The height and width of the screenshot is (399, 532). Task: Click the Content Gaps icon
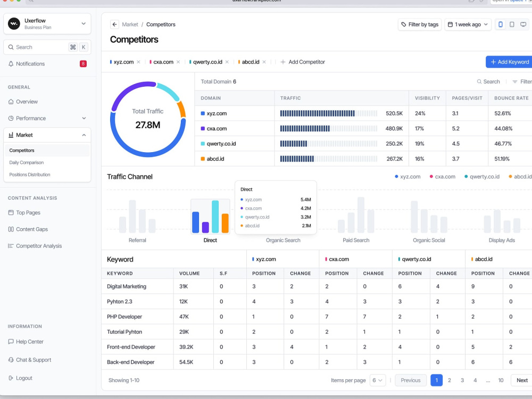tap(11, 229)
